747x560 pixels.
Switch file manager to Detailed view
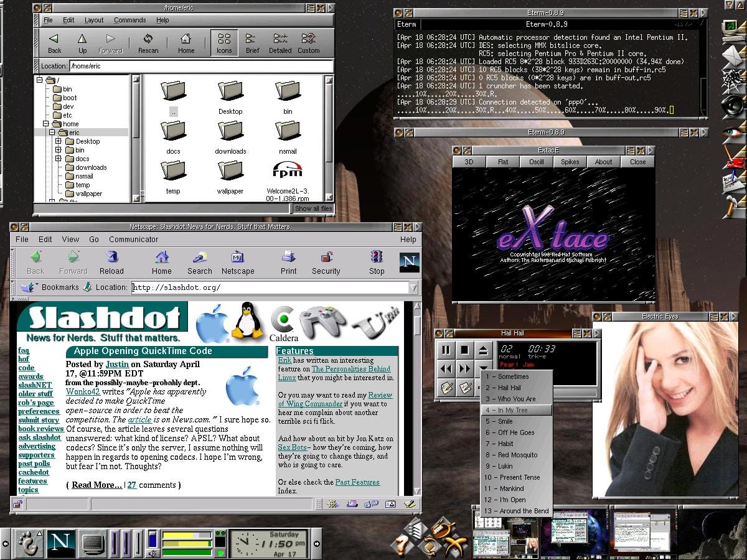pos(280,43)
